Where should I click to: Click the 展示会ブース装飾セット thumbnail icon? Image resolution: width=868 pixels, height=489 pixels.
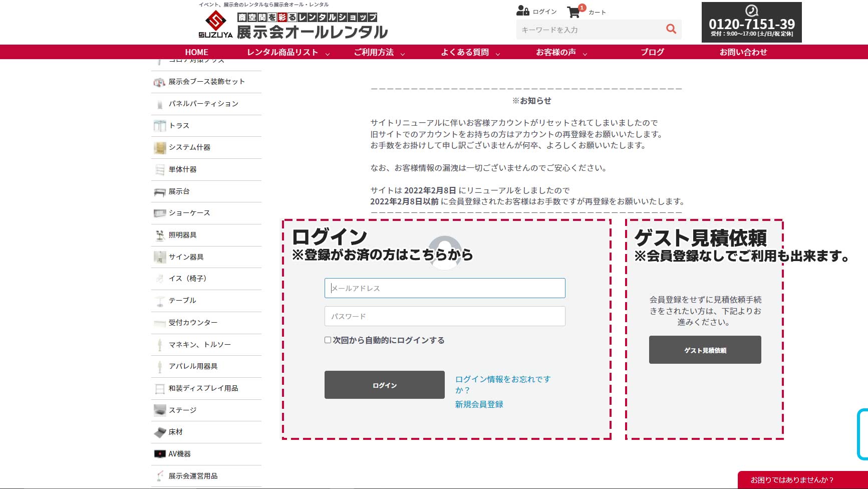(x=159, y=82)
